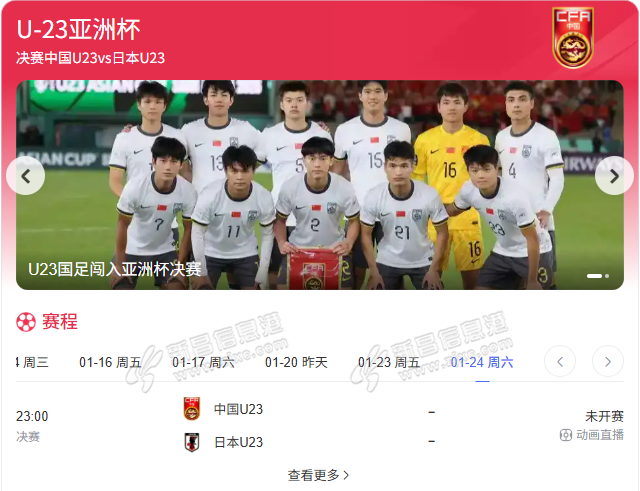The height and width of the screenshot is (491, 640).
Task: Click the 动画直播 animation icon
Action: 566,435
